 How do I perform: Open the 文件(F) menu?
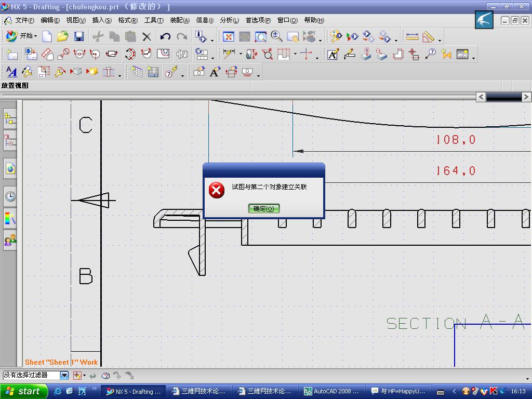pyautogui.click(x=24, y=20)
